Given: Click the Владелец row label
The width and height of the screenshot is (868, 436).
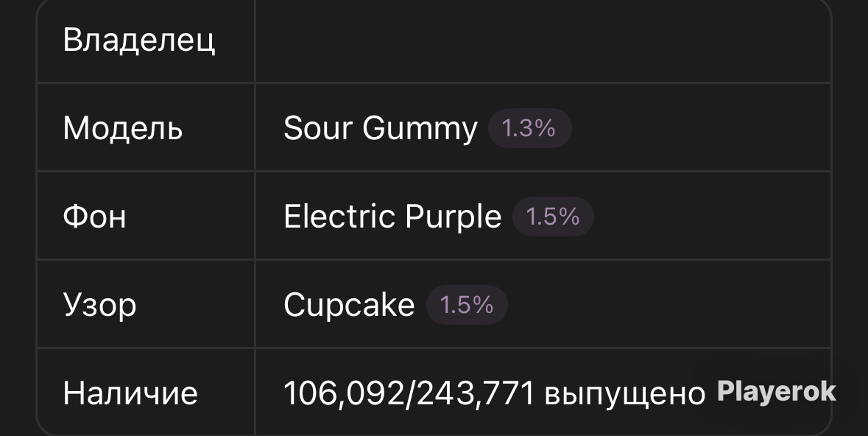Looking at the screenshot, I should (x=139, y=41).
